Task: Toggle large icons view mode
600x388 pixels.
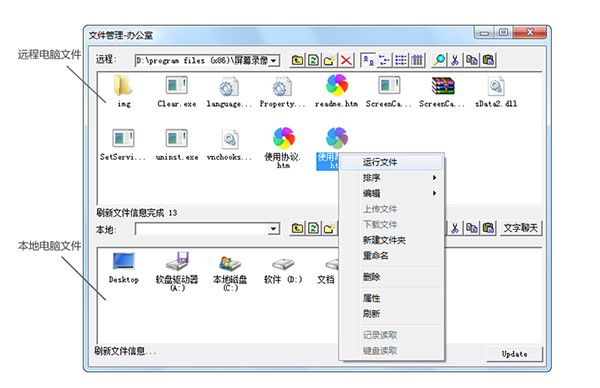Action: point(368,60)
